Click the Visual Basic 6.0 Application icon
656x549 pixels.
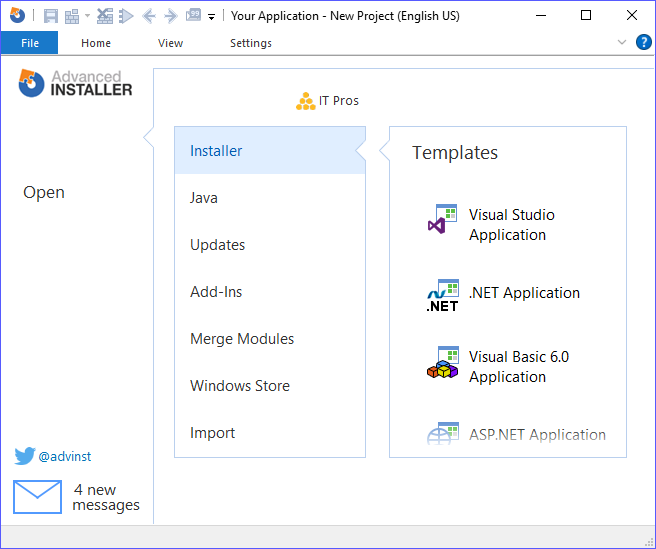(443, 362)
